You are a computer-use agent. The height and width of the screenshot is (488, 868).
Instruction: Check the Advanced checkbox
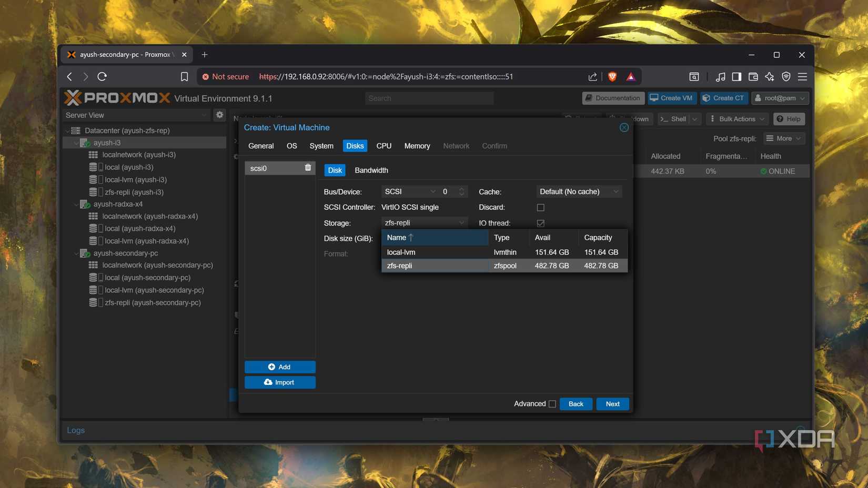(x=552, y=404)
